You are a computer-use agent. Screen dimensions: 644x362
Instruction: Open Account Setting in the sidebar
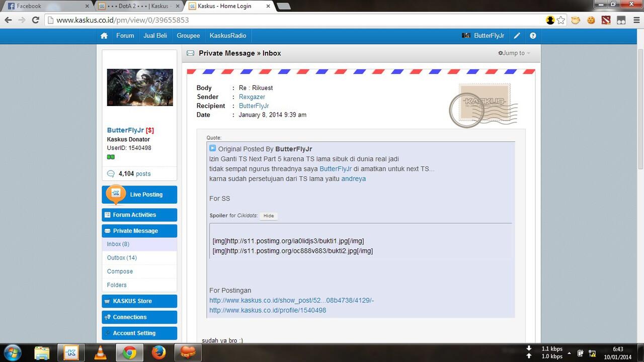(x=139, y=333)
